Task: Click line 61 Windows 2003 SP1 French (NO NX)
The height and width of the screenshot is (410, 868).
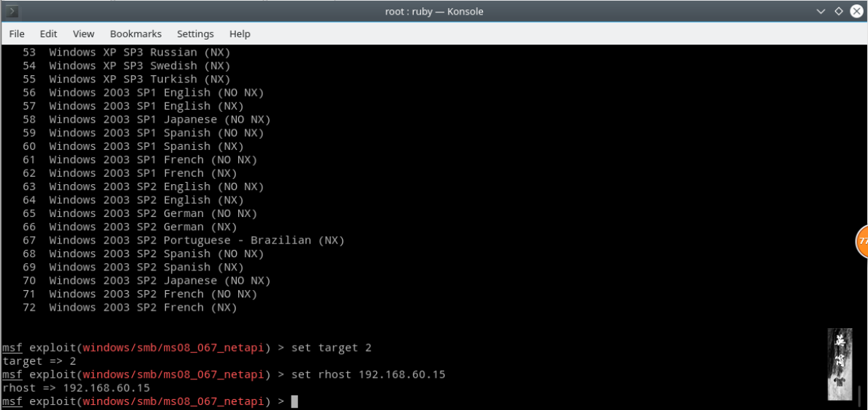Action: tap(140, 159)
